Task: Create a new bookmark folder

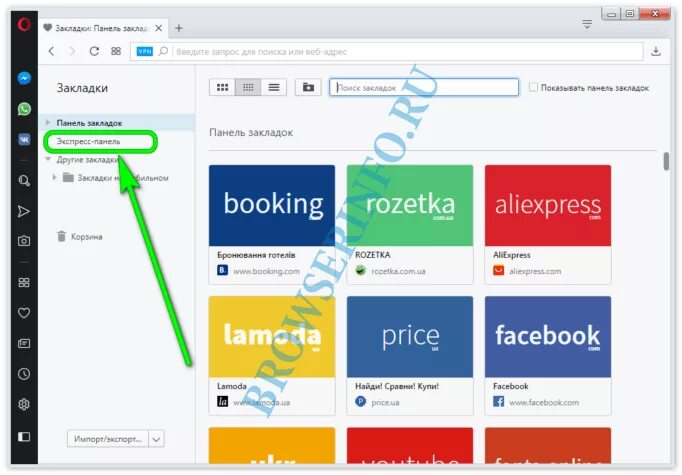Action: (x=308, y=87)
